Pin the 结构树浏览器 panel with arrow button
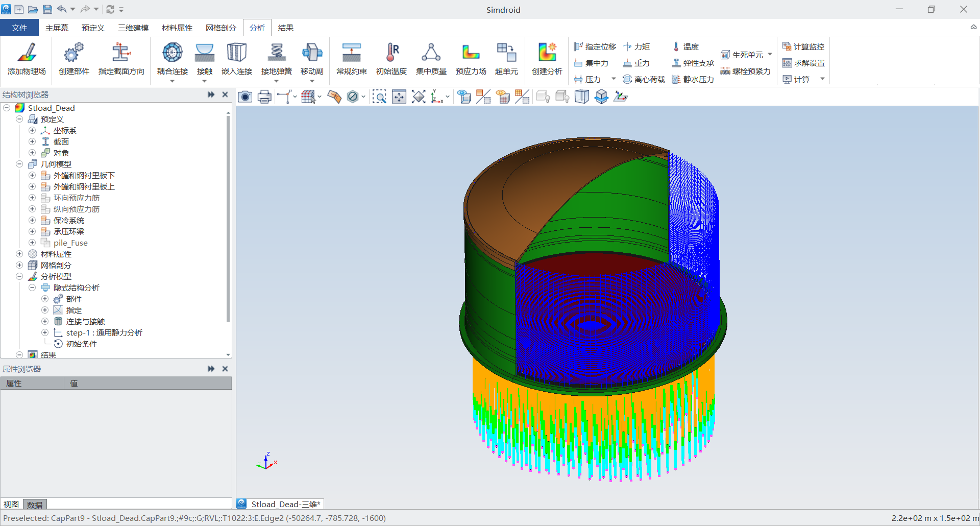Screen dimensions: 980x526 point(211,94)
